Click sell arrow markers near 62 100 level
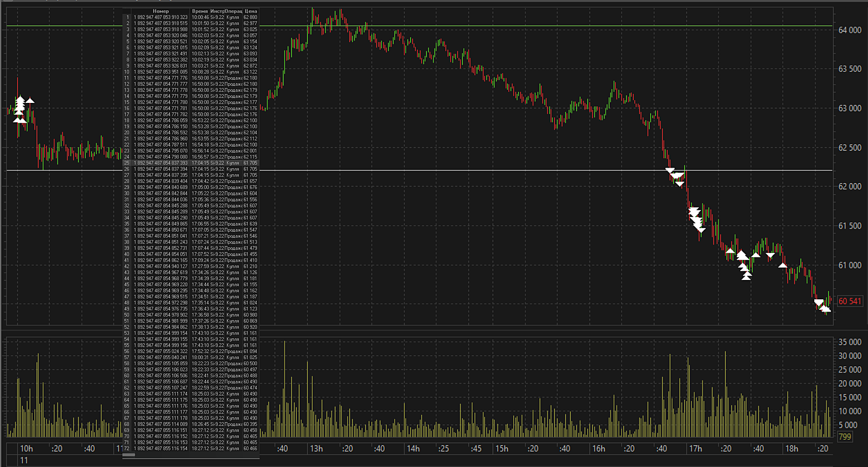 (676, 177)
